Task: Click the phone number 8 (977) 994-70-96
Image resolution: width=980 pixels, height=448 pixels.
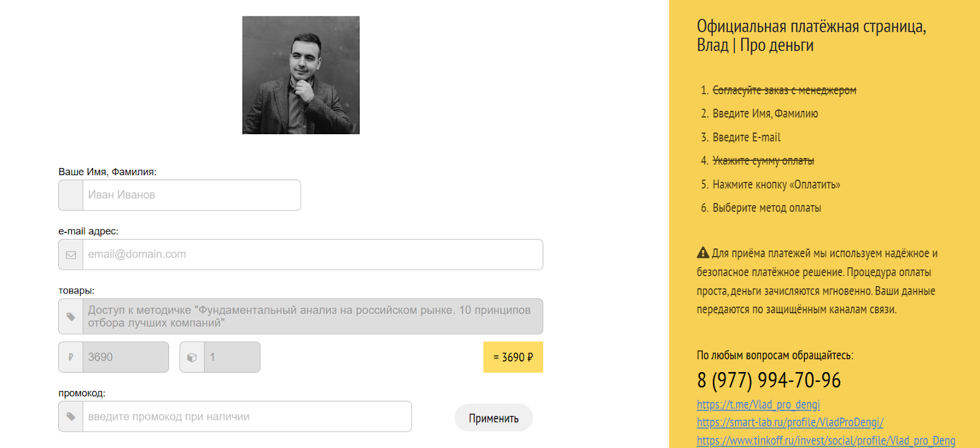Action: click(x=769, y=381)
